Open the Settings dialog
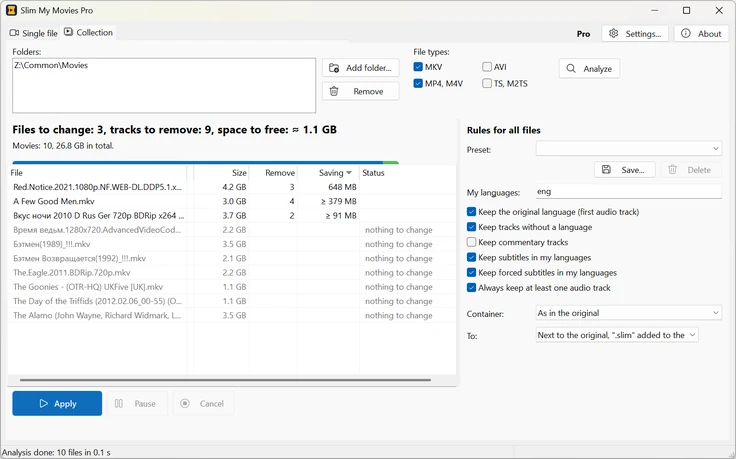Screen dimensions: 736x459 [x=635, y=33]
